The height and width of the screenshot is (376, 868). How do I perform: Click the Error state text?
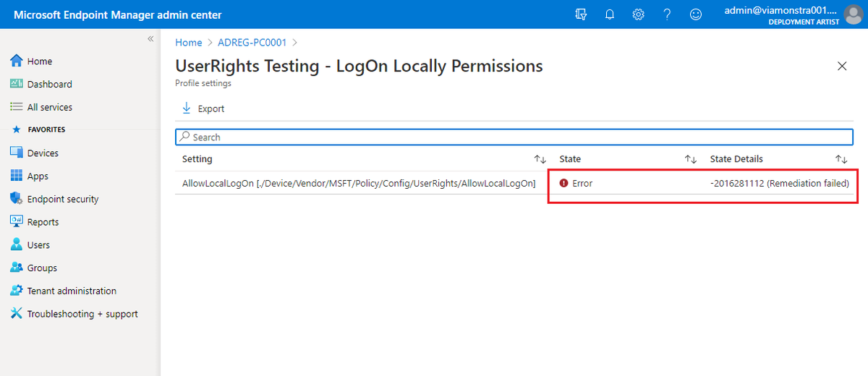pos(582,184)
